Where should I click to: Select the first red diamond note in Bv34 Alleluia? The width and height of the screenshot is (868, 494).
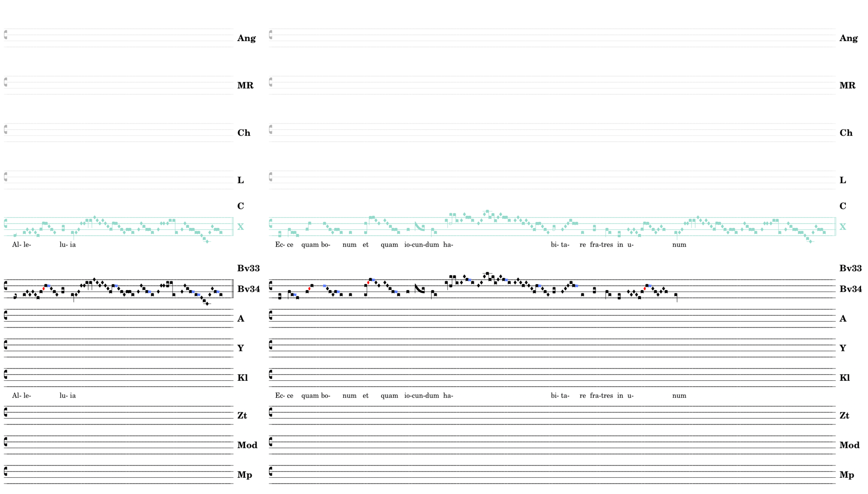tap(44, 289)
